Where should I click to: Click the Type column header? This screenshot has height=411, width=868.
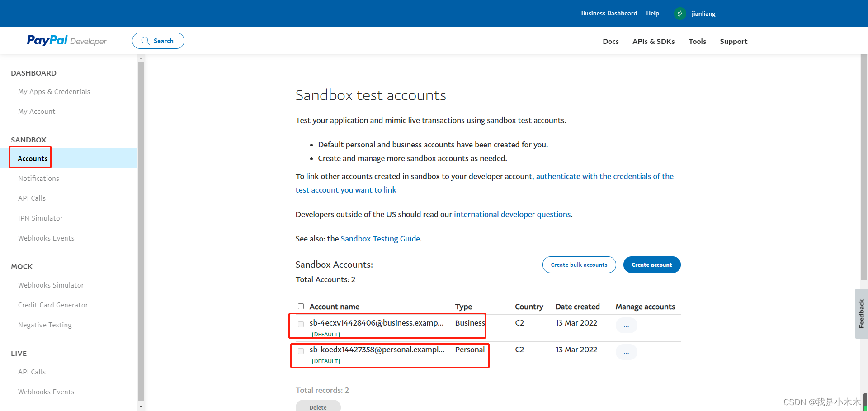[x=463, y=307]
